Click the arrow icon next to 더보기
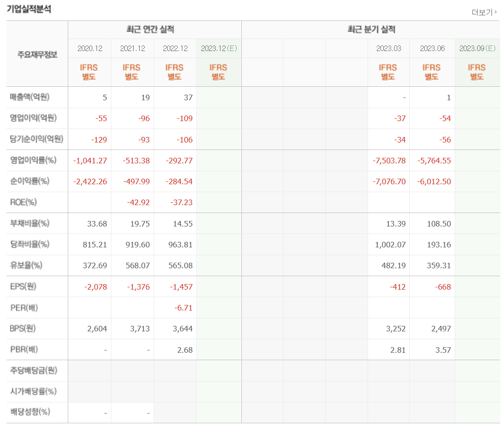Image resolution: width=504 pixels, height=427 pixels. pos(495,13)
